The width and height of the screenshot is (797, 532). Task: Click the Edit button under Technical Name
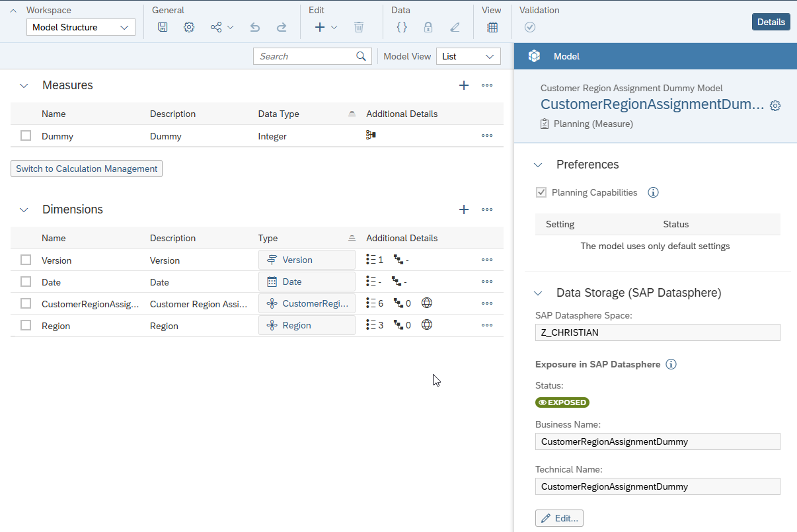[559, 518]
